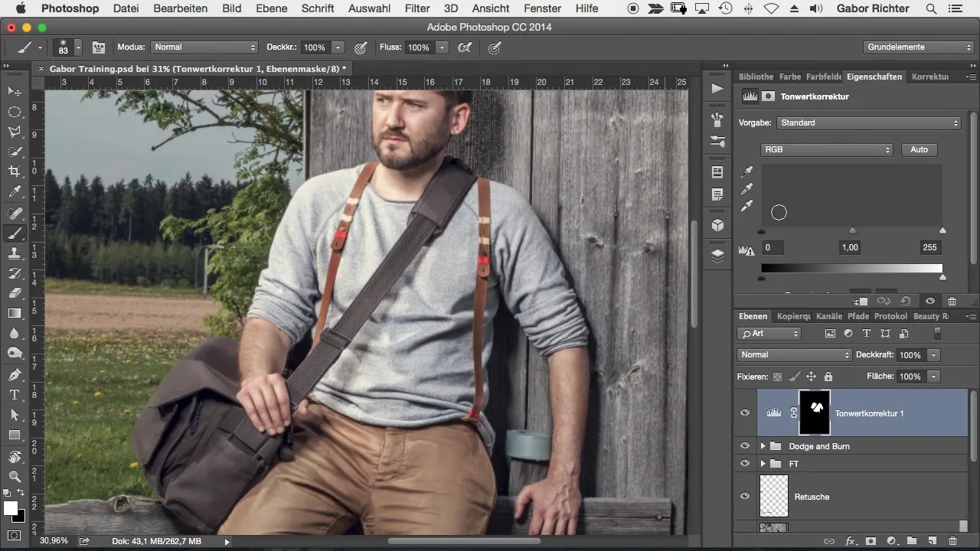Add layer mask at Layers panel bottom

871,541
